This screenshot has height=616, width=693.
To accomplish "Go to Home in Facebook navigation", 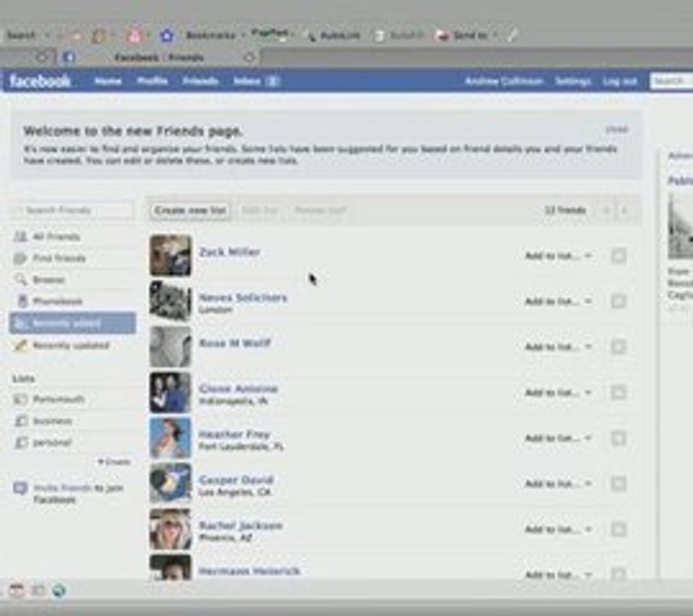I will [x=108, y=81].
